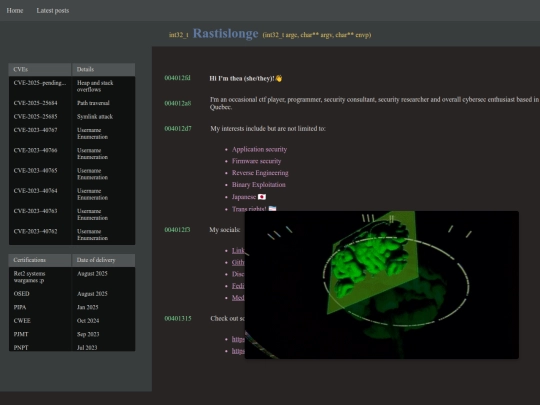Click the rotating brain 3D overlay
540x405 pixels.
click(382, 285)
